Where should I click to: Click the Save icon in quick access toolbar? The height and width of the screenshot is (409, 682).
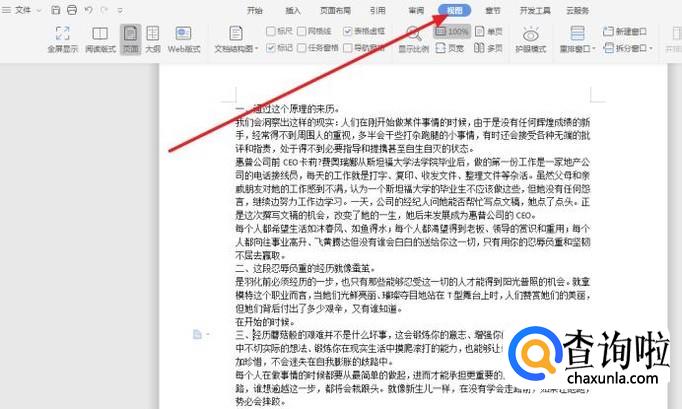tap(55, 10)
